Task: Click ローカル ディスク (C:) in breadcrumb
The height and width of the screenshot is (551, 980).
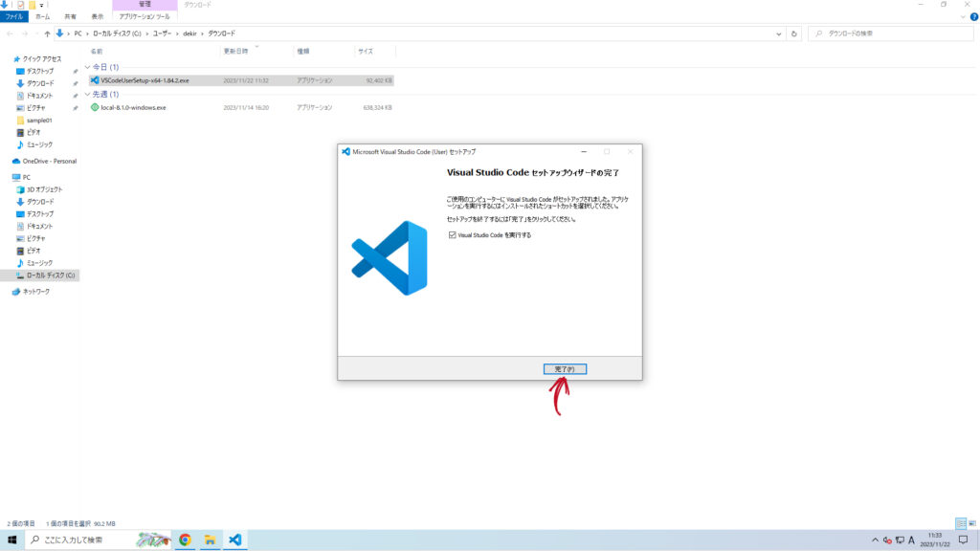Action: (117, 33)
